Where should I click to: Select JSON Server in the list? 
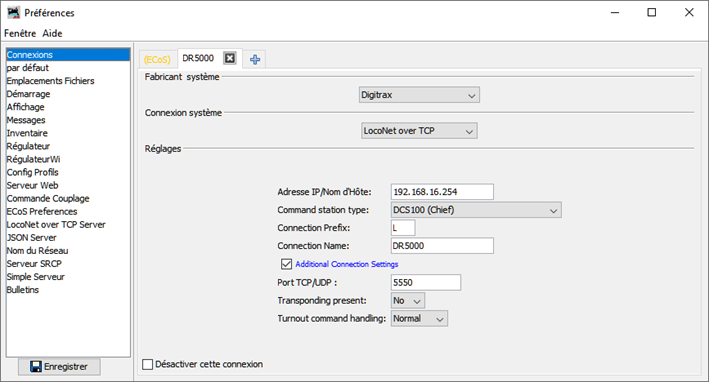coord(68,238)
